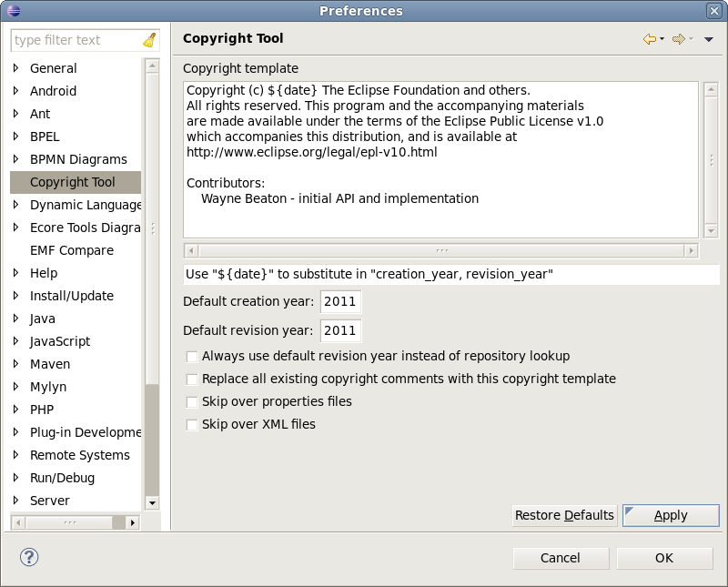Click template horizontal scrollbar left arrow
Viewport: 728px width, 587px height.
(x=191, y=251)
